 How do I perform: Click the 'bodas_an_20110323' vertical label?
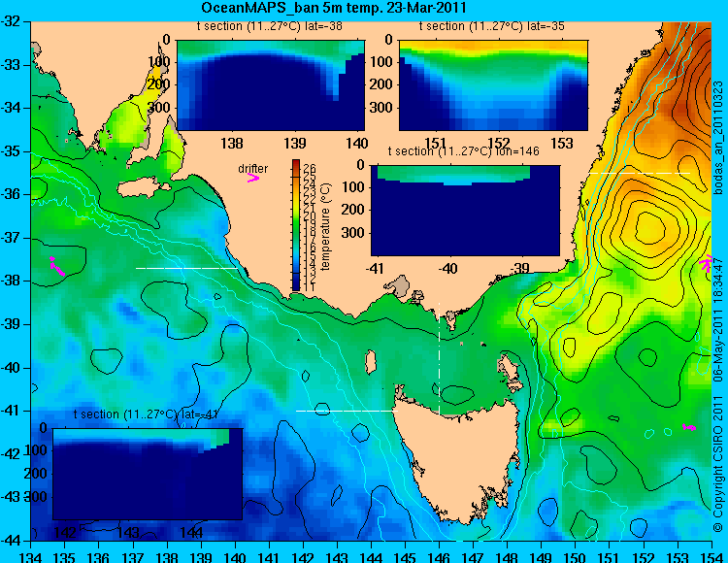(718, 138)
